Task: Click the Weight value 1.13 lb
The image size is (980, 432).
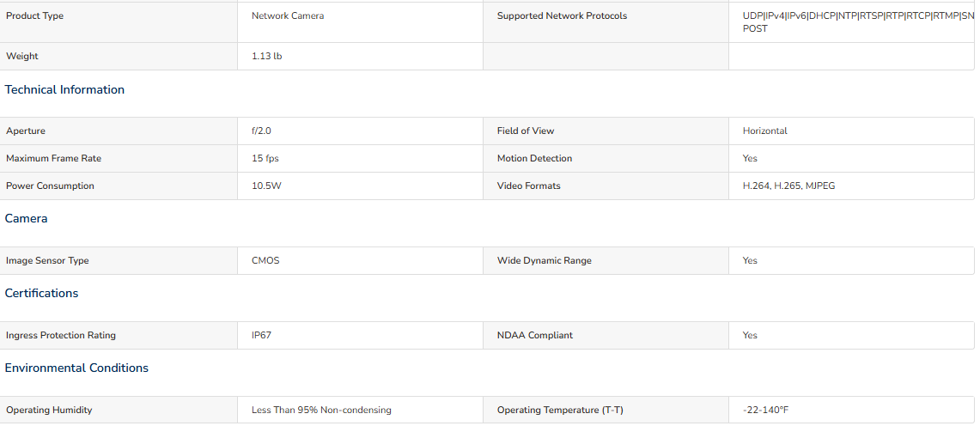Action: click(x=267, y=57)
